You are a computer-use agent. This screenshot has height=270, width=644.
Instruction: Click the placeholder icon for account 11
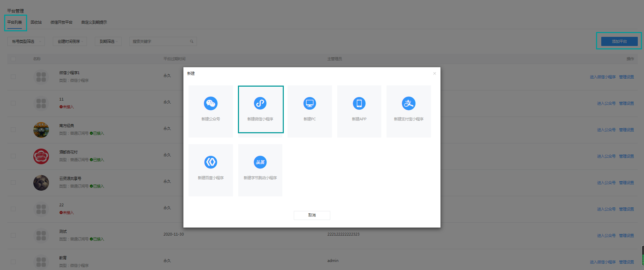pos(41,103)
